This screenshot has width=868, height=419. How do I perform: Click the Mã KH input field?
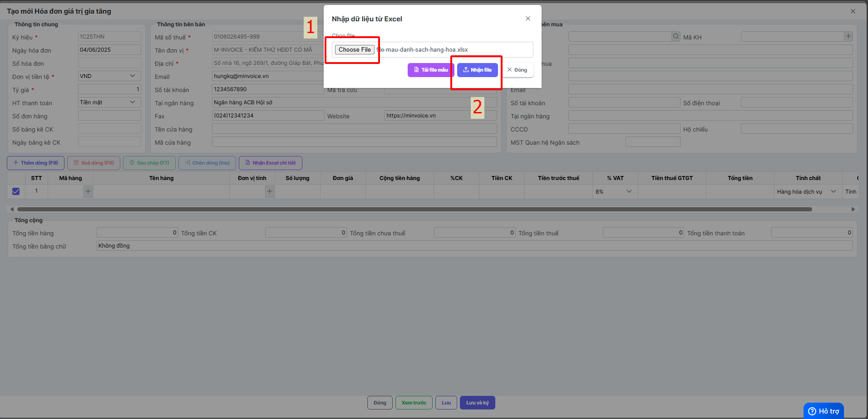[x=792, y=36]
